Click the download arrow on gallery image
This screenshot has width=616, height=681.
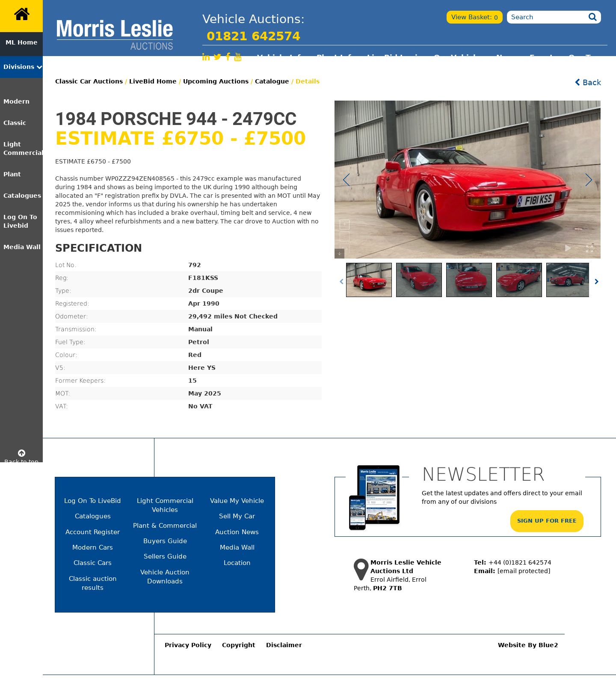339,253
